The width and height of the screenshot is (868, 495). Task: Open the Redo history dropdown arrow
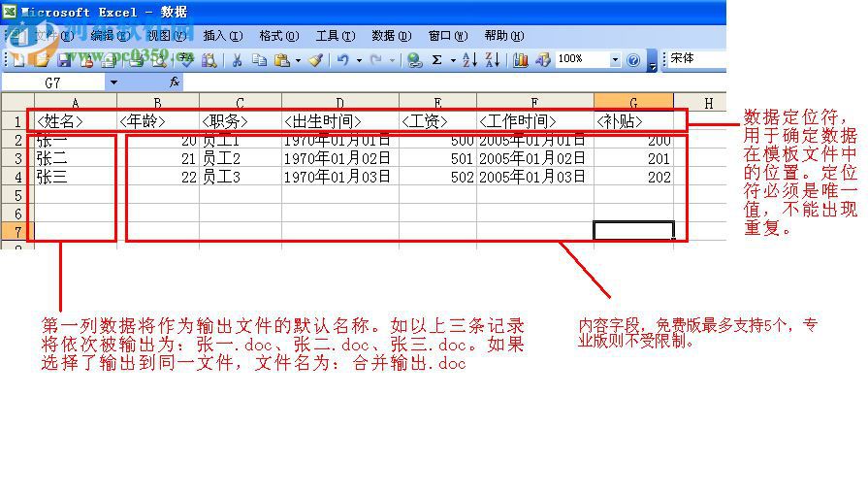[392, 60]
